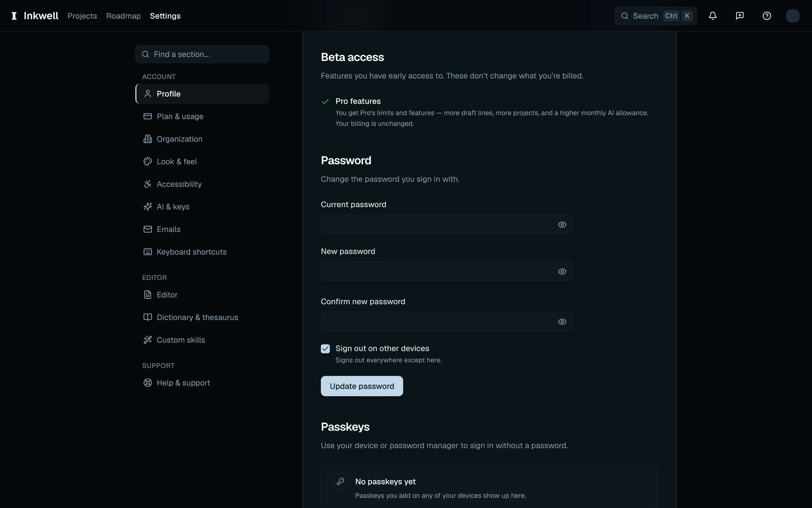Open the Profile settings section

point(202,94)
